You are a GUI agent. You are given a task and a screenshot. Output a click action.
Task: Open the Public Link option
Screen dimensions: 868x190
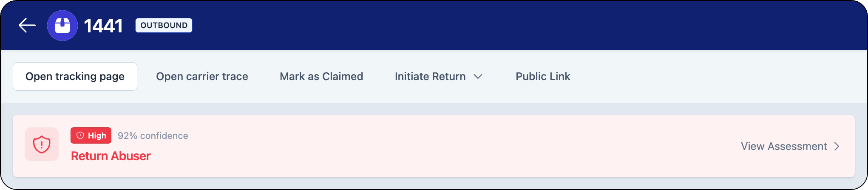click(x=543, y=77)
